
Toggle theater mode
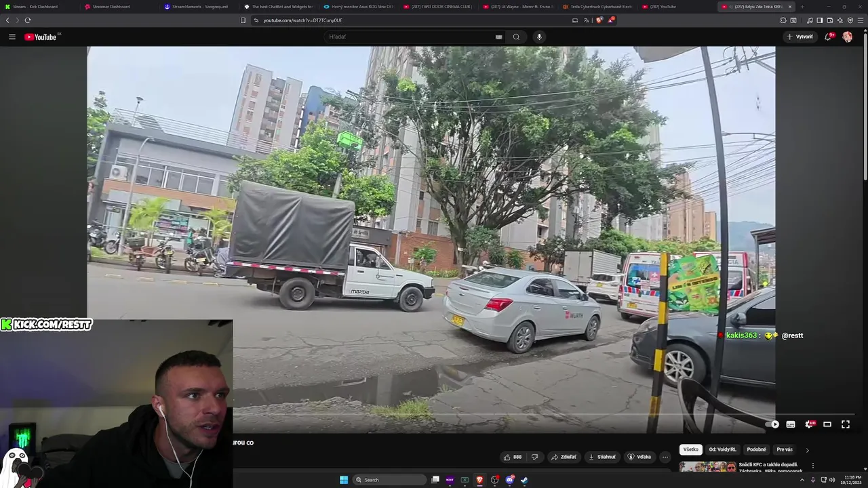[x=827, y=424]
